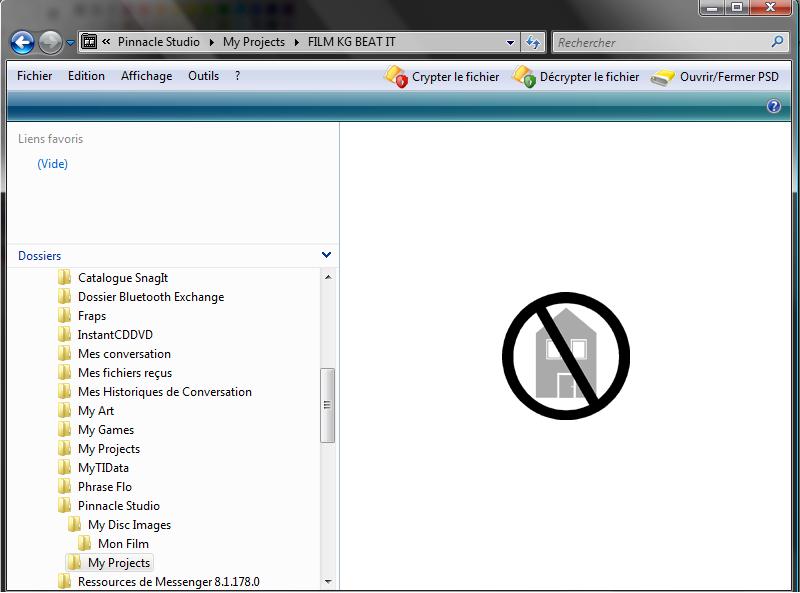Click folder icon next to MyTIData

coord(64,467)
